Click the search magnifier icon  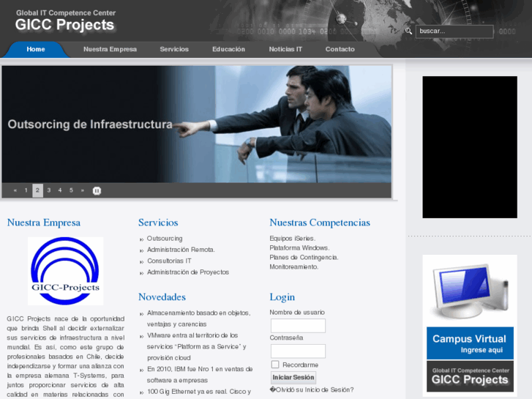pyautogui.click(x=408, y=31)
